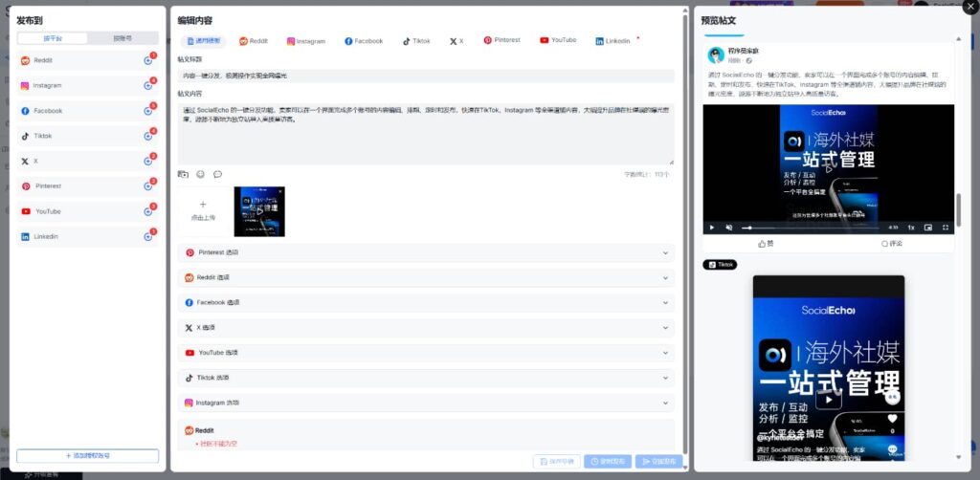Click the comment bubble icon below post content
Viewport: 980px width, 480px height.
coord(217,174)
